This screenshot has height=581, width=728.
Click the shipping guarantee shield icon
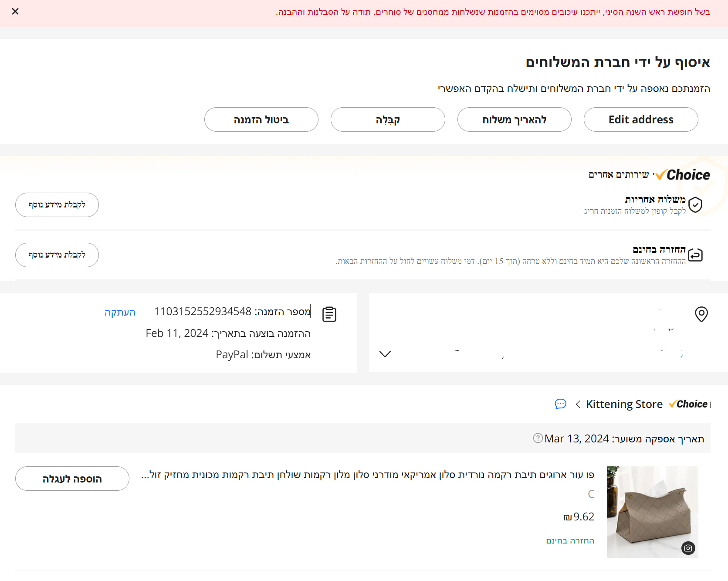pos(695,204)
